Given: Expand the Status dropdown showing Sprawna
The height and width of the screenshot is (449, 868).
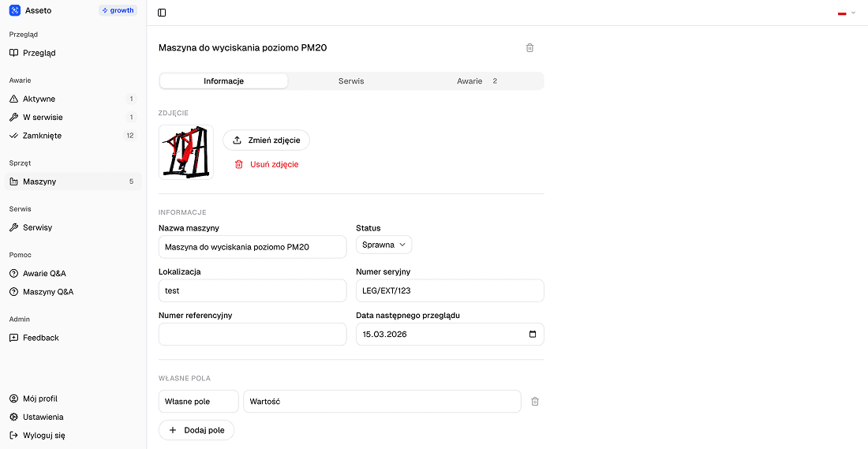Looking at the screenshot, I should [383, 245].
